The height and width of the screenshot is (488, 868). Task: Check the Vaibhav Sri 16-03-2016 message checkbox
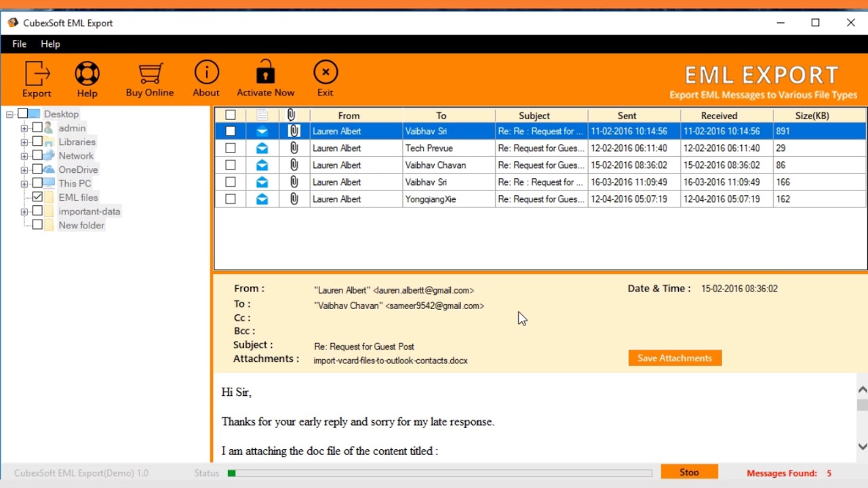[x=231, y=182]
